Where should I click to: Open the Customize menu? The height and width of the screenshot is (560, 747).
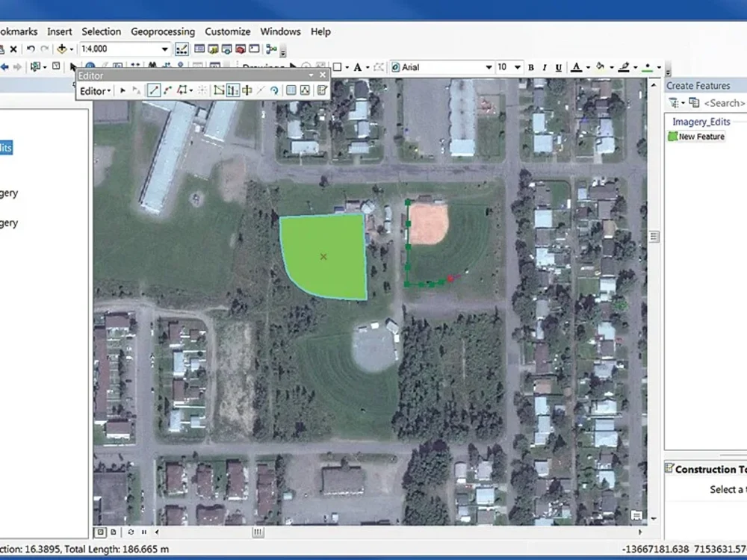pyautogui.click(x=227, y=31)
